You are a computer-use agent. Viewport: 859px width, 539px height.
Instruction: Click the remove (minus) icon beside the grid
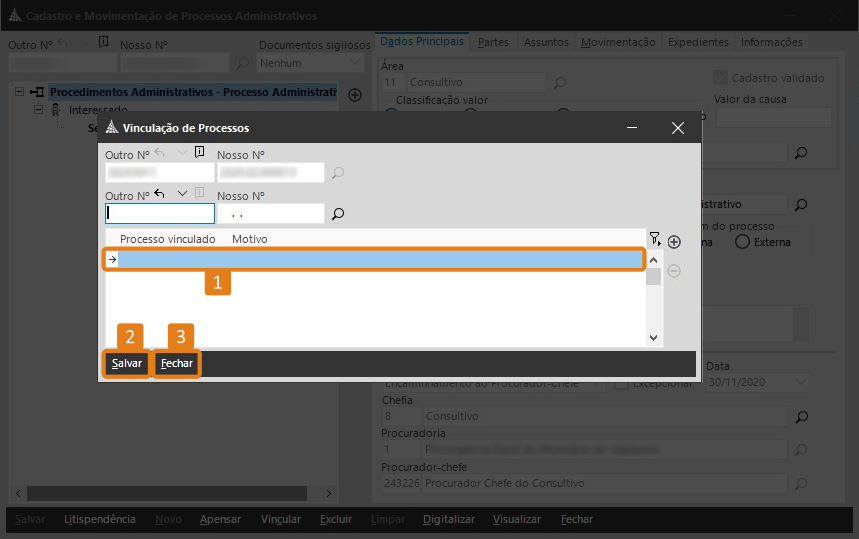point(674,271)
